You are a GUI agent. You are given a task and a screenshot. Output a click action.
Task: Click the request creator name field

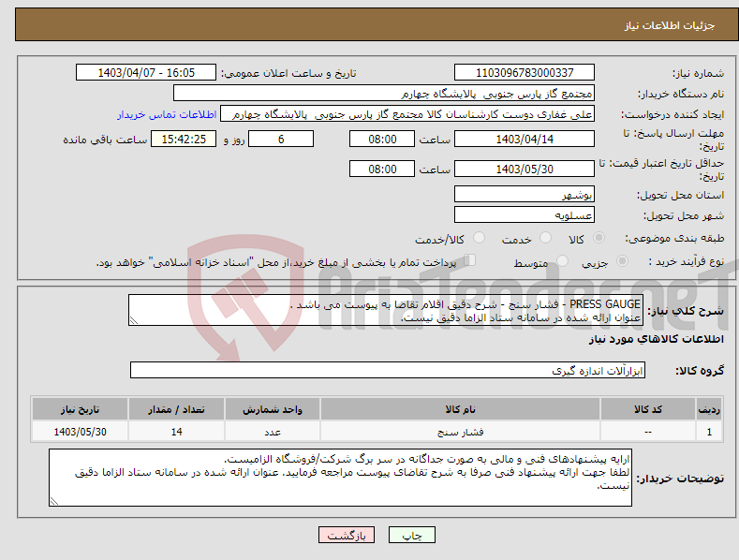pyautogui.click(x=407, y=114)
